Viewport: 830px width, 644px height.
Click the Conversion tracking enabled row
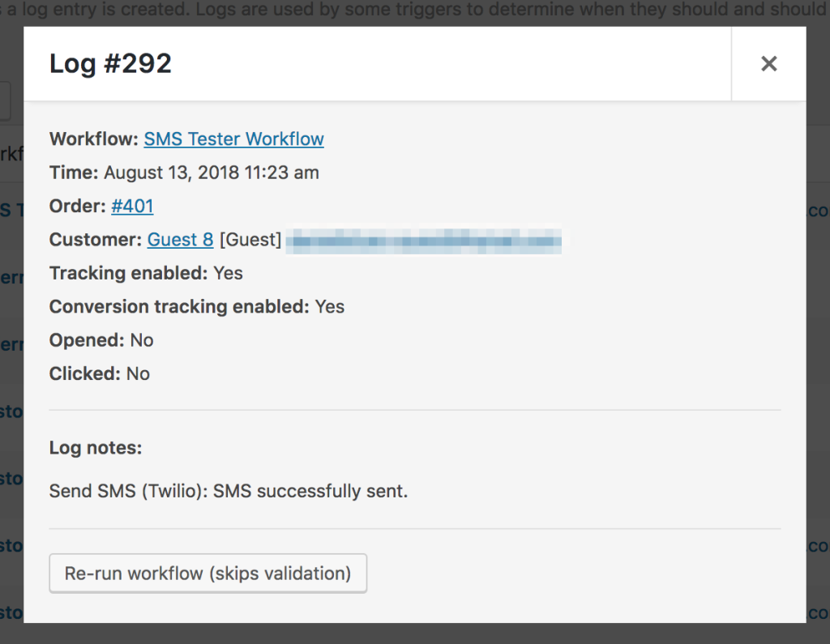point(196,306)
